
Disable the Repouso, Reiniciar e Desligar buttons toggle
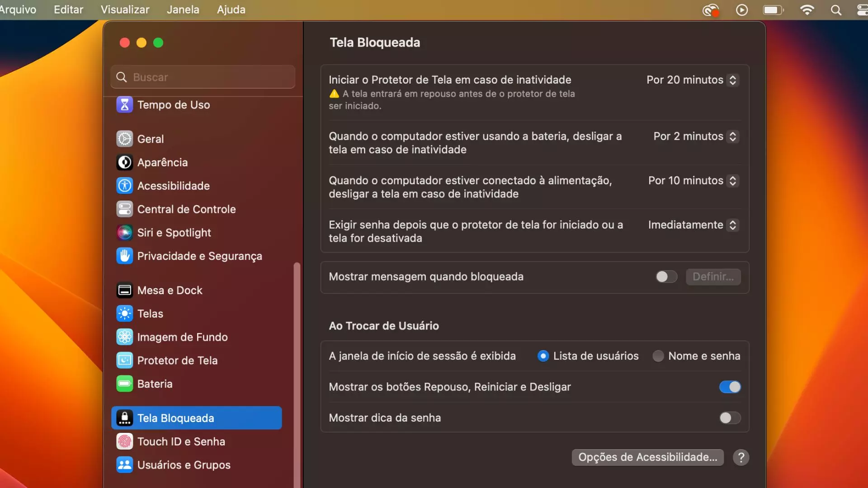[x=729, y=387]
